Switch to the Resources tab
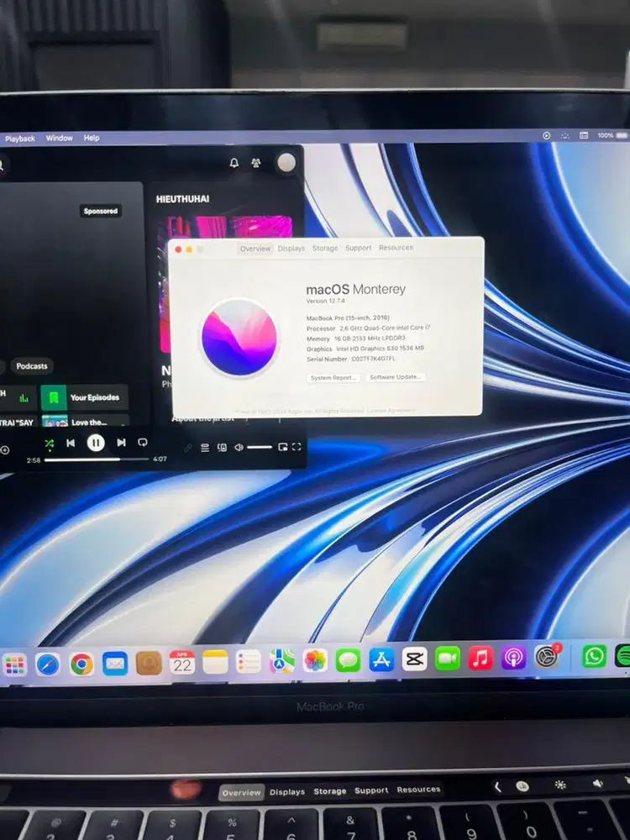This screenshot has width=630, height=840. (396, 248)
